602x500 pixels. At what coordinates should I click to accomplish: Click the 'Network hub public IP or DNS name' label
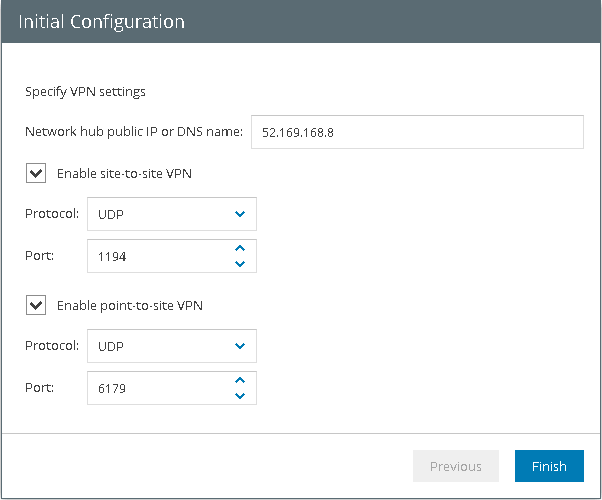click(x=134, y=131)
